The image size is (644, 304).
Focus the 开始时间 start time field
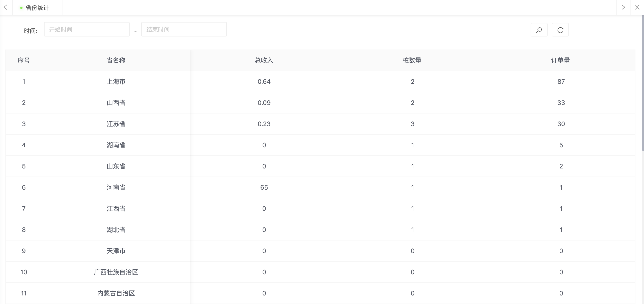[x=87, y=29]
